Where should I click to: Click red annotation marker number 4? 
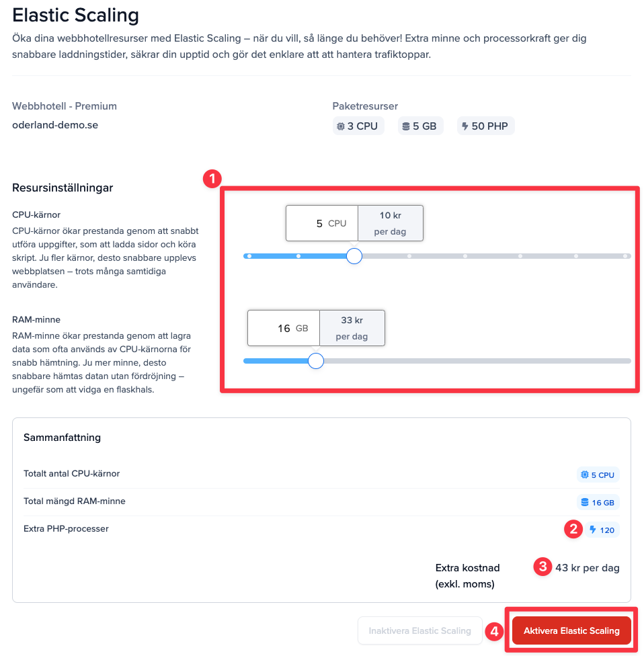coord(494,631)
